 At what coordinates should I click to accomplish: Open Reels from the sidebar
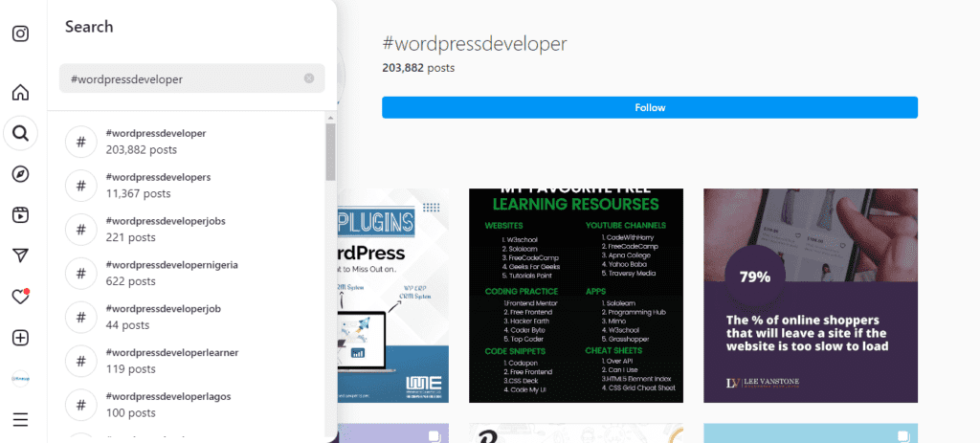(x=20, y=214)
